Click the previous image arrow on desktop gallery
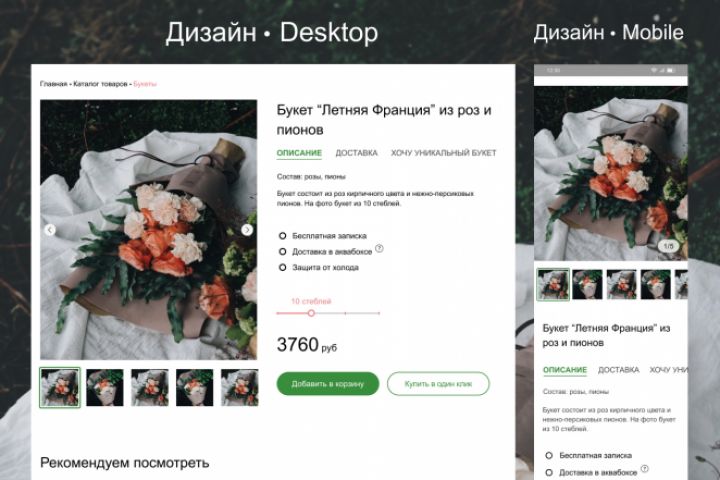 [50, 230]
